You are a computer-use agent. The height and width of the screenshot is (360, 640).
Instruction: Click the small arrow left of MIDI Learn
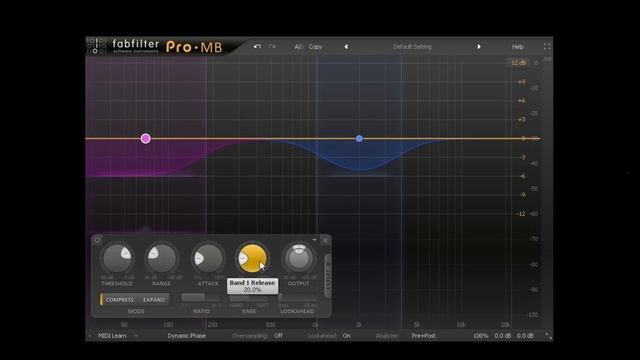[x=90, y=336]
